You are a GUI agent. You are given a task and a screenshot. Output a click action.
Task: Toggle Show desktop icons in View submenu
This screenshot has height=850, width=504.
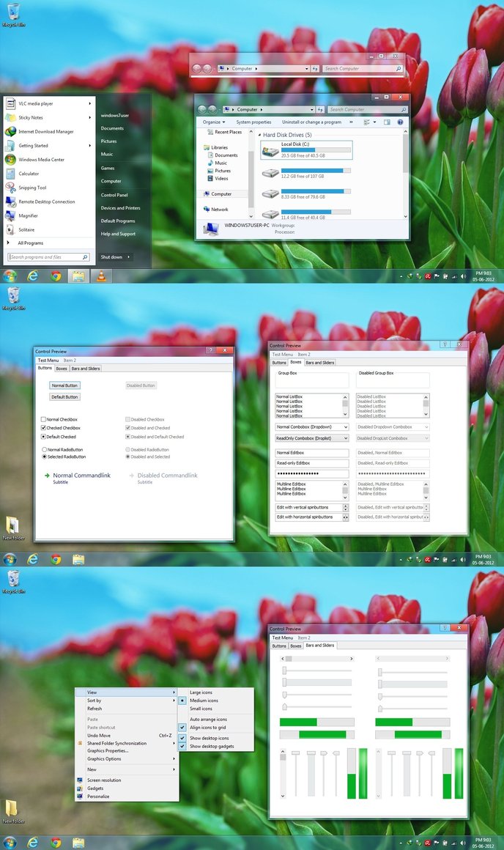tap(209, 738)
